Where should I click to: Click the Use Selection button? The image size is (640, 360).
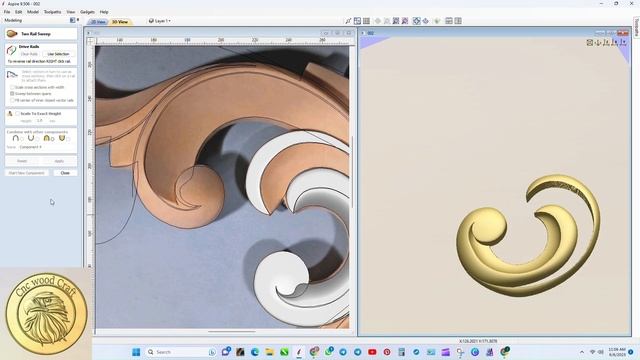[x=58, y=54]
